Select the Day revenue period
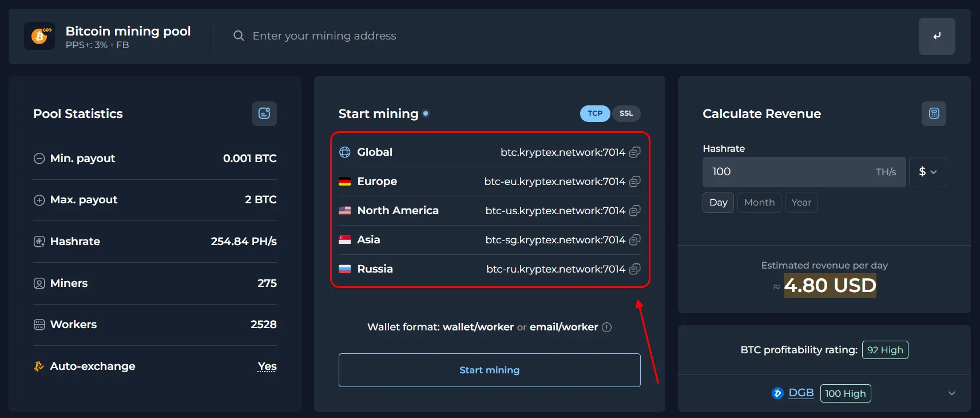 point(718,203)
